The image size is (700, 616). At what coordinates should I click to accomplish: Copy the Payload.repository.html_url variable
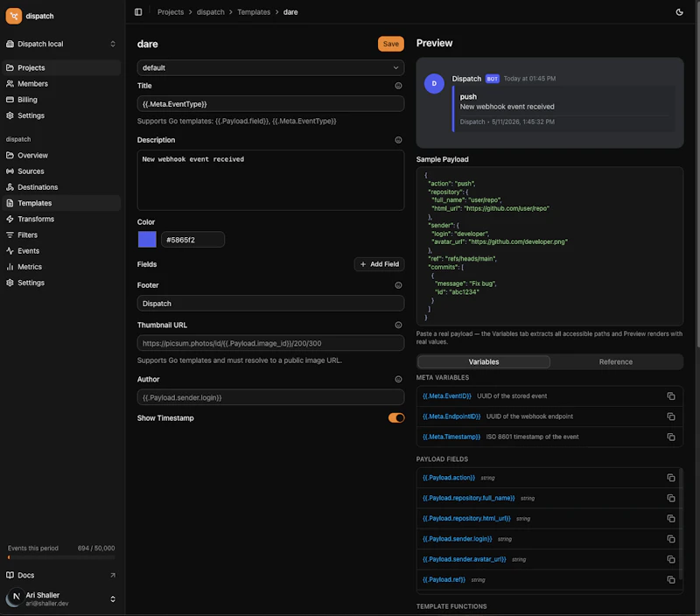pos(671,518)
